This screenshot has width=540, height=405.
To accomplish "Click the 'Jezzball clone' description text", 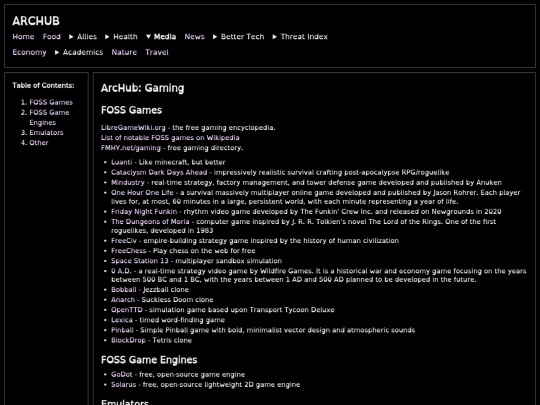I will click(x=166, y=290).
